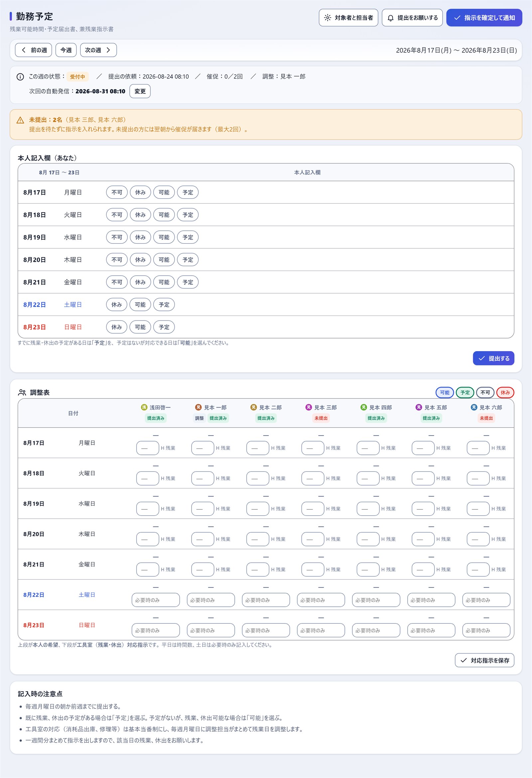Click the avatar icon of 見本 一郎

[198, 407]
